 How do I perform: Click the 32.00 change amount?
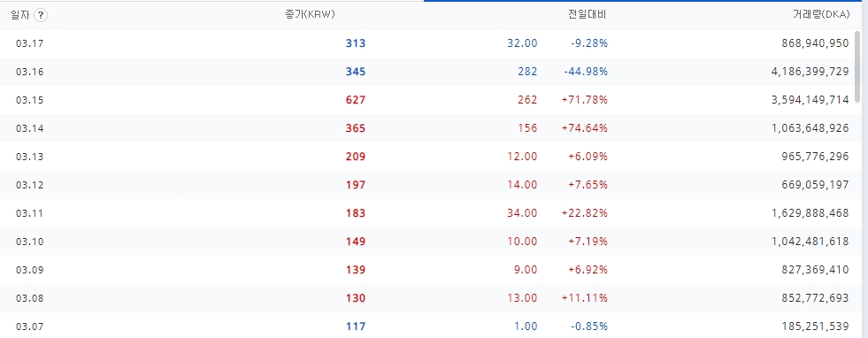click(522, 43)
